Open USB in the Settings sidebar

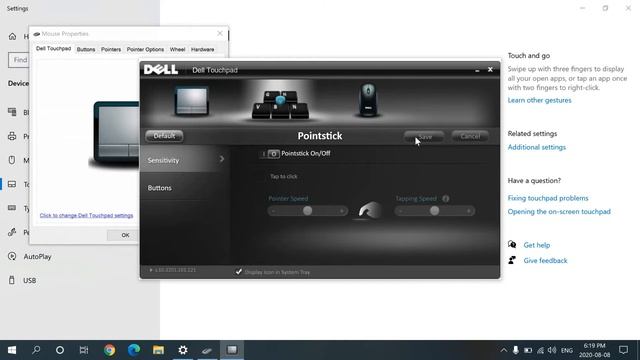point(29,281)
